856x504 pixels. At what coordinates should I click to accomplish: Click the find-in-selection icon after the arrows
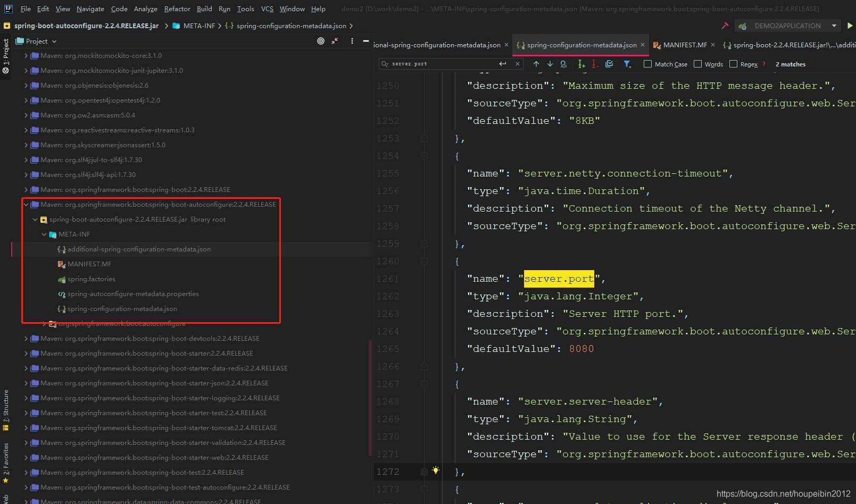(563, 64)
